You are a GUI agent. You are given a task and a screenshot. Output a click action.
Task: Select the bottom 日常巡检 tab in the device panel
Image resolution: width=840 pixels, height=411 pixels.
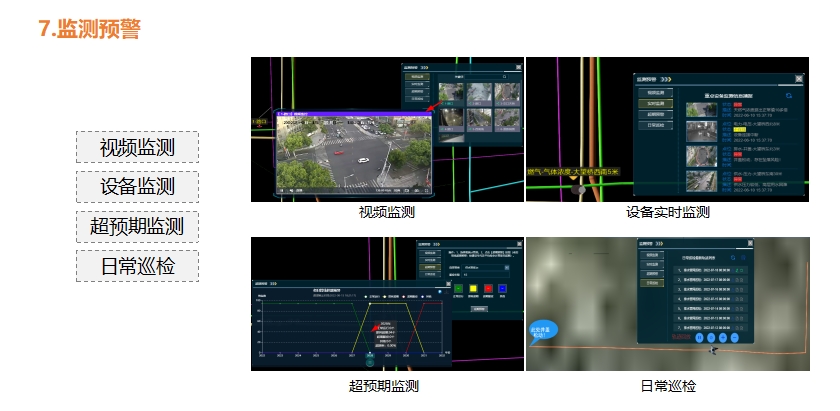click(656, 125)
